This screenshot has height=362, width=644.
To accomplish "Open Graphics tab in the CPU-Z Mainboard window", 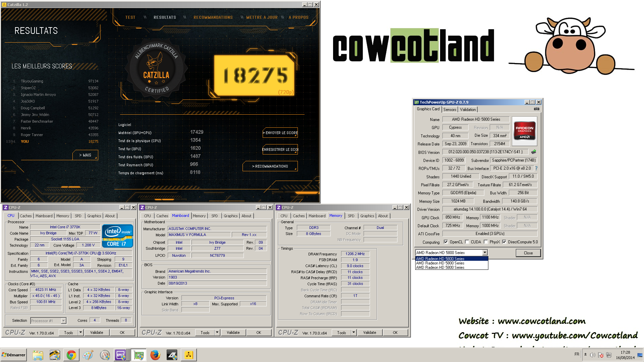I will tap(230, 216).
